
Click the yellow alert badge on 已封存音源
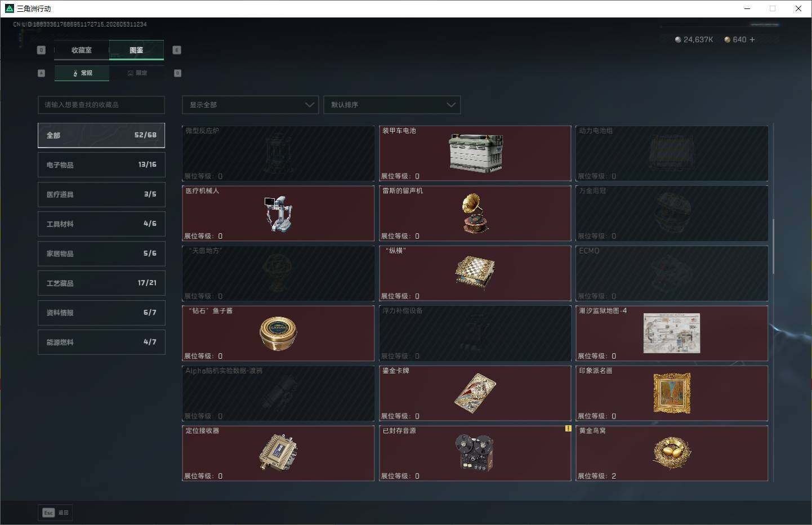click(x=568, y=429)
